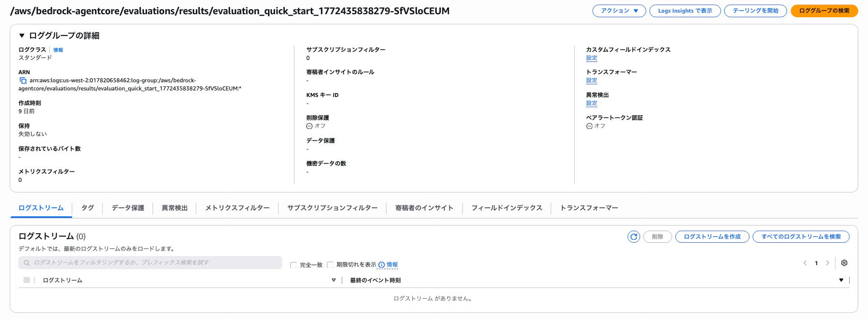This screenshot has height=320, width=868.
Task: Collapse the ロググループの詳細 section
Action: point(22,36)
